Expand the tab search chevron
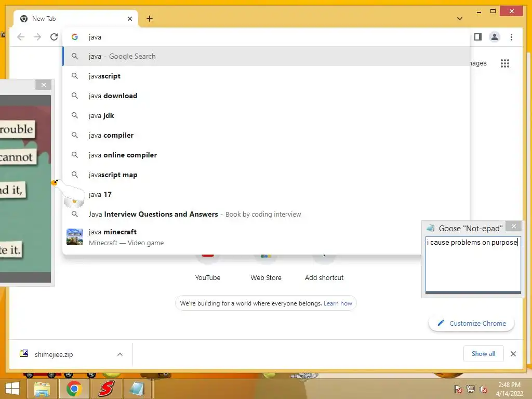 click(459, 19)
